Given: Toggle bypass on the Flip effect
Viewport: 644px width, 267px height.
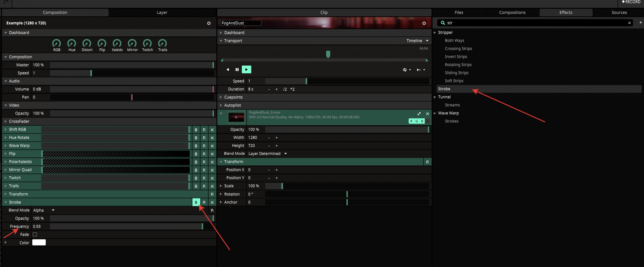Looking at the screenshot, I should coord(196,154).
